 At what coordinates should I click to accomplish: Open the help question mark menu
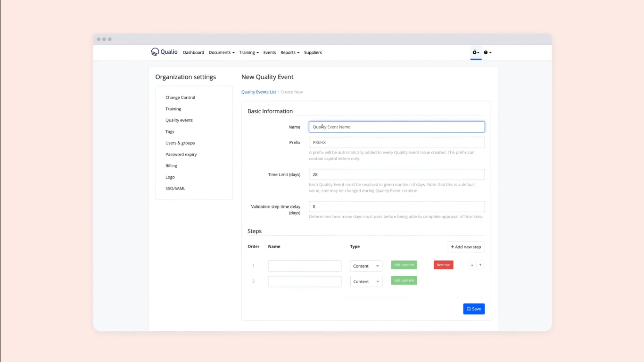pos(487,52)
